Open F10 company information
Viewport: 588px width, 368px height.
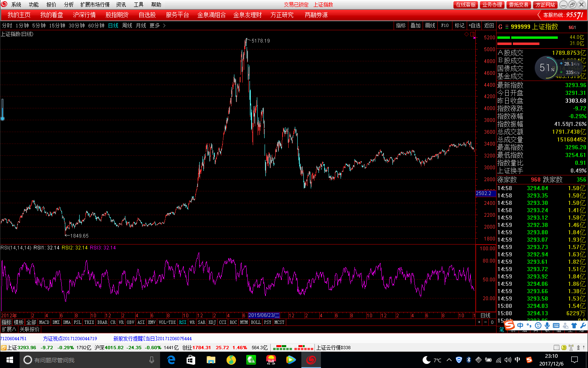click(x=445, y=25)
